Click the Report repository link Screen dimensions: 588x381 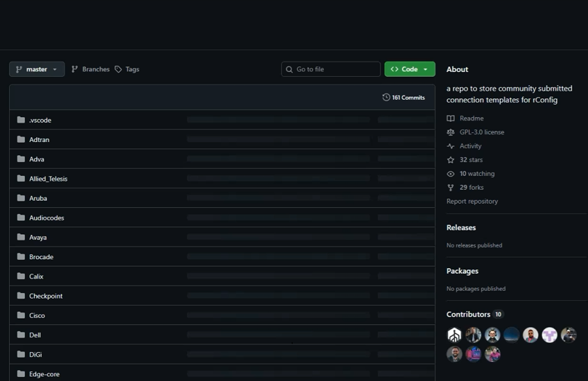point(472,202)
